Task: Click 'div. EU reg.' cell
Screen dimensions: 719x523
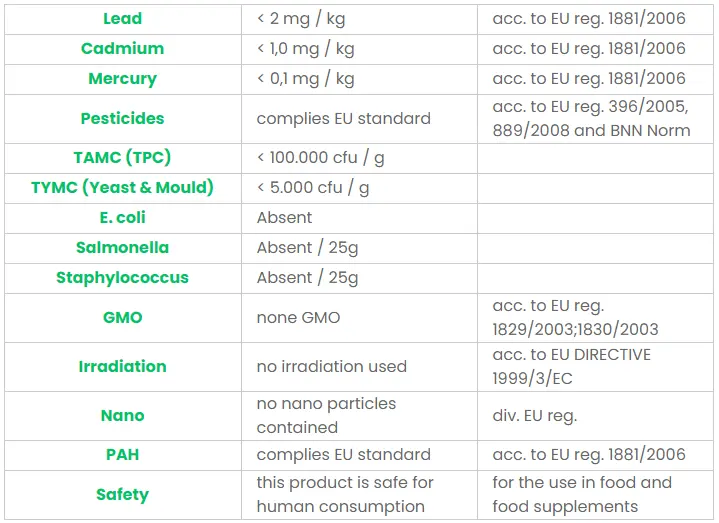Action: 534,415
